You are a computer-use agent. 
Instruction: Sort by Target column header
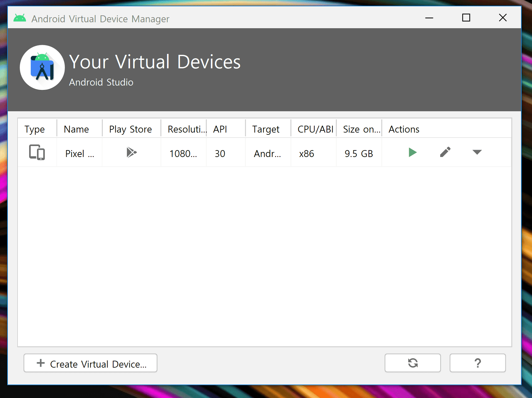coord(268,129)
